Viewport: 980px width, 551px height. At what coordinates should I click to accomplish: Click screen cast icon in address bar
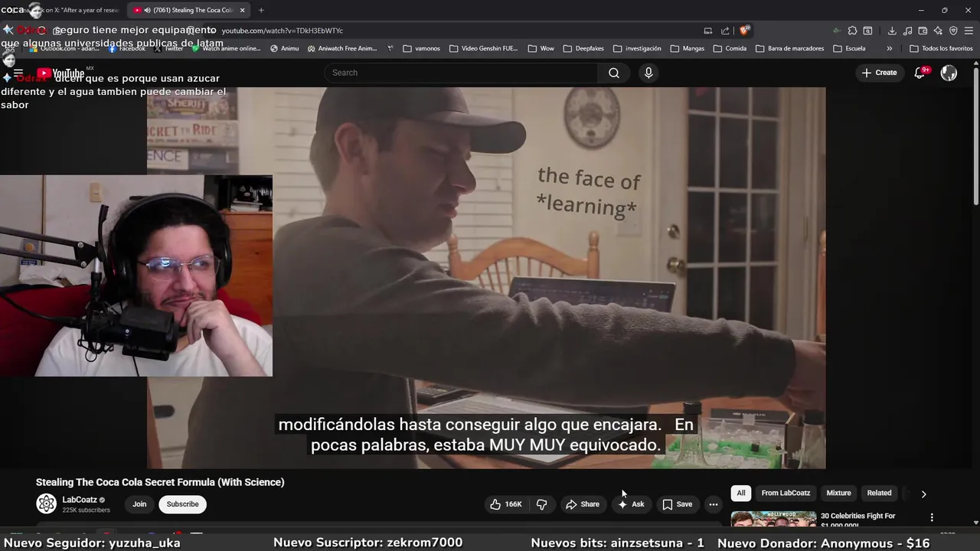[x=708, y=31]
